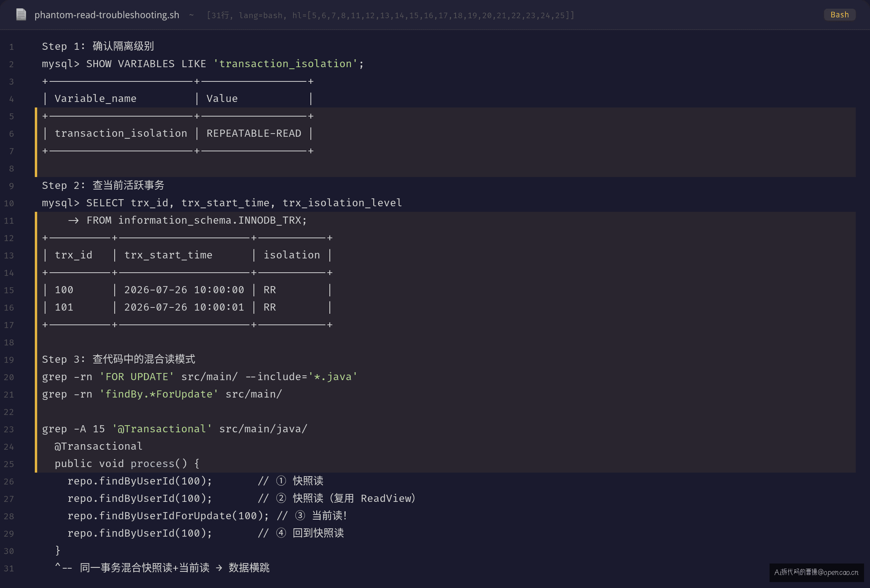Click the circled number ① comment

[x=281, y=481]
